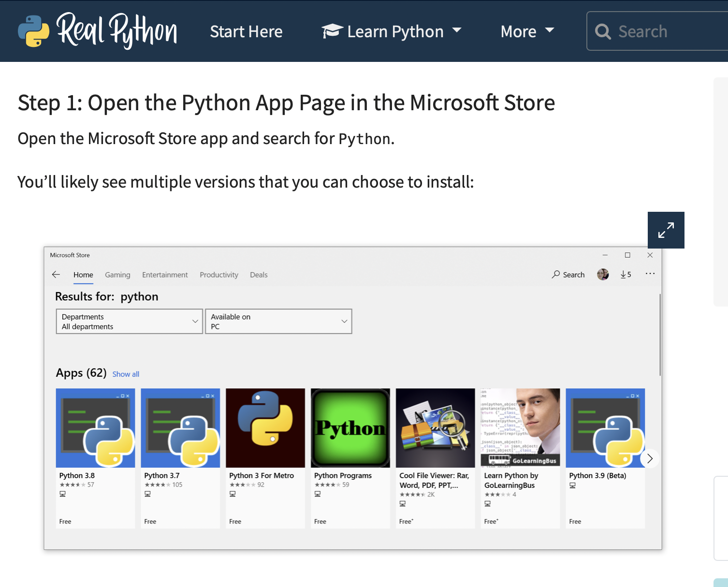The width and height of the screenshot is (728, 587).
Task: Click the Show all apps link
Action: point(126,374)
